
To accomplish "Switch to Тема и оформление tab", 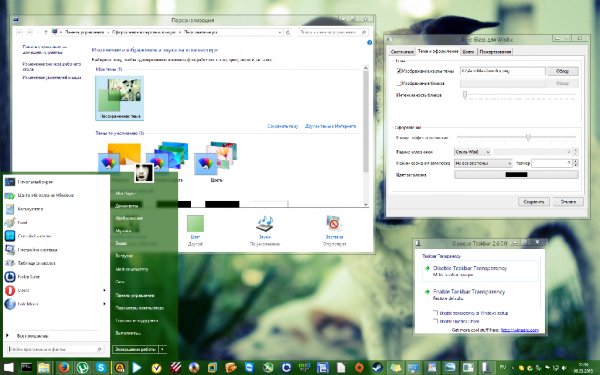I will point(438,51).
